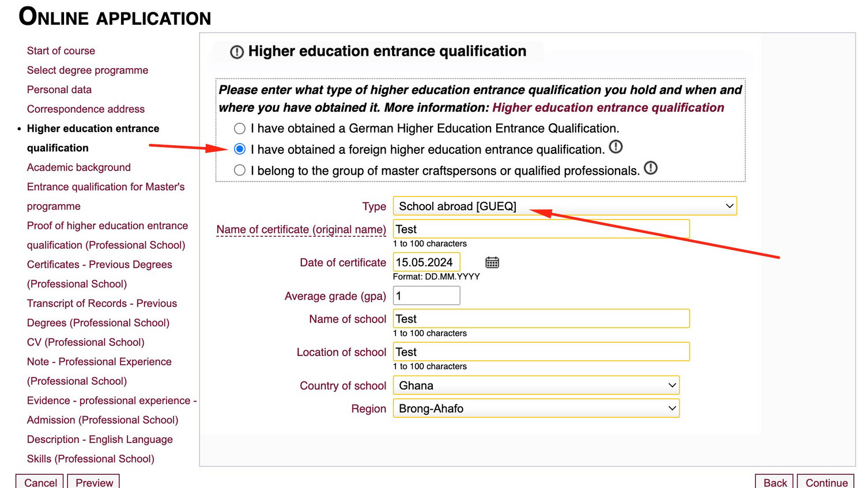Click the Preview button
Image resolution: width=868 pixels, height=488 pixels.
pos(94,482)
